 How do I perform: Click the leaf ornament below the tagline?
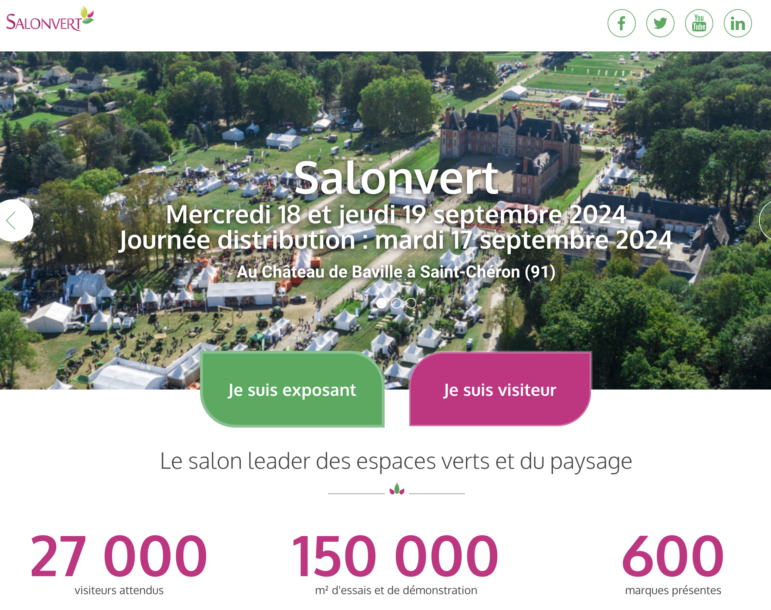[397, 489]
